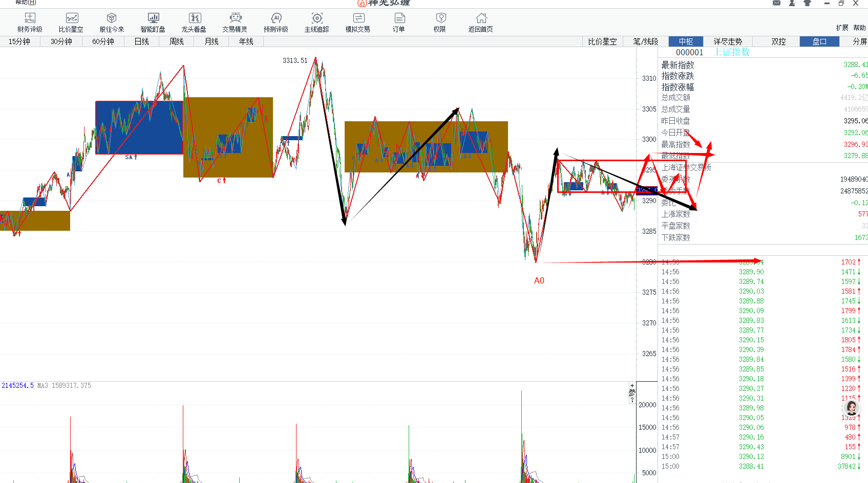Click the virtual assistant avatar
This screenshot has width=868, height=483.
pos(852,408)
